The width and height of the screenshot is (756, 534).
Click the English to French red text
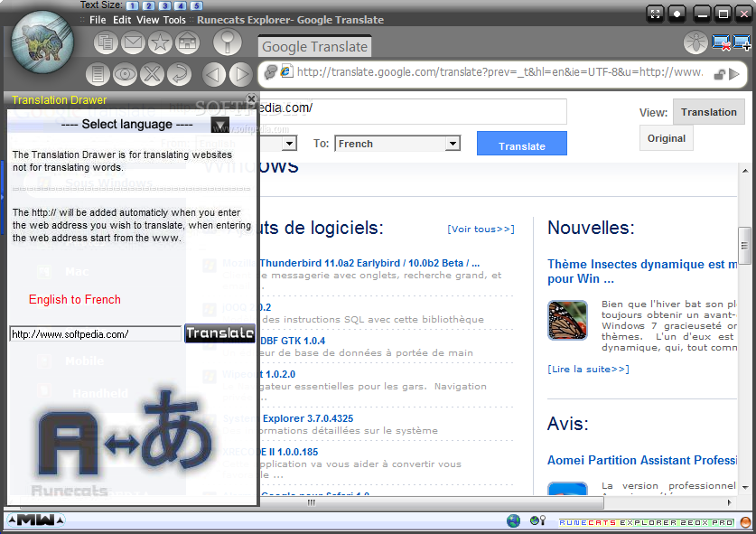75,300
